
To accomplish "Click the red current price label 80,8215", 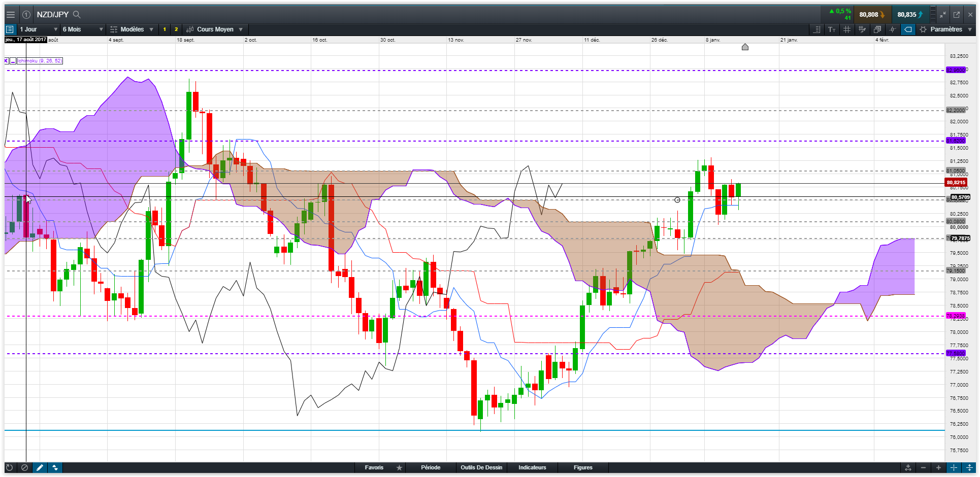I will [956, 182].
